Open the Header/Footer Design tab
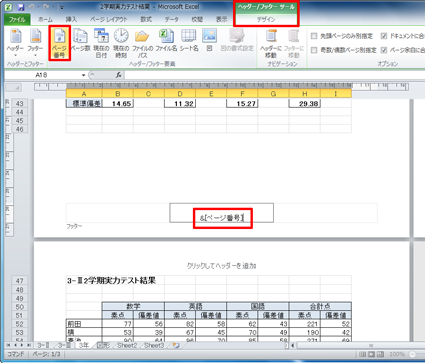Screen dimensions: 425x363 pyautogui.click(x=266, y=20)
